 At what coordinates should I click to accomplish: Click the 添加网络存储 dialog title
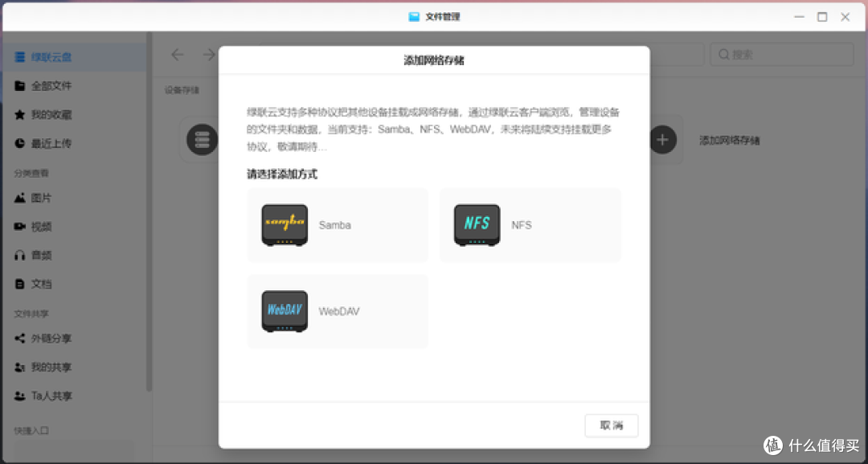pyautogui.click(x=434, y=60)
